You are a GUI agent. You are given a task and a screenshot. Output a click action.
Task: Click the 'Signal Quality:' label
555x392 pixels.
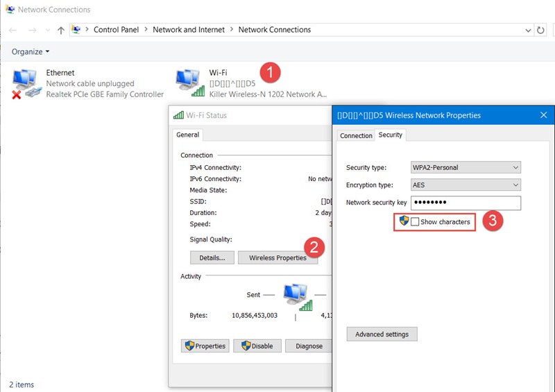pos(211,240)
